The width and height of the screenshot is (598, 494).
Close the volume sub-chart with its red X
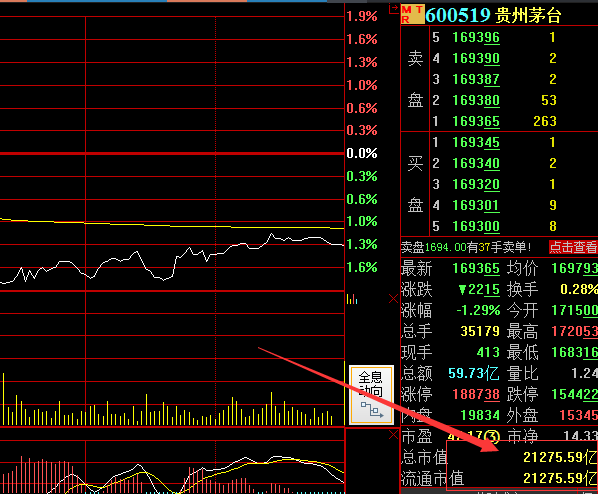pos(393,299)
